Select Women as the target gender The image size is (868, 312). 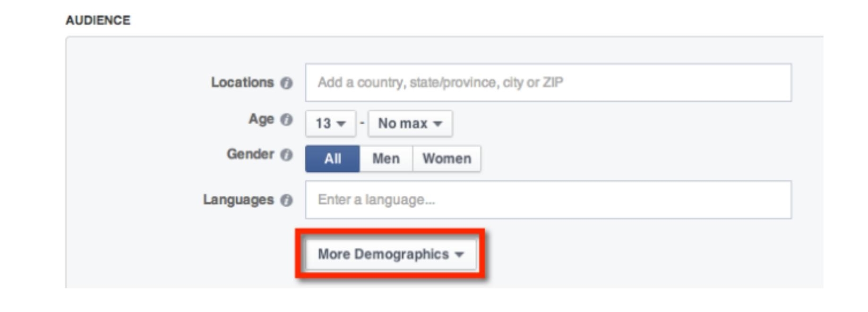[x=447, y=159]
